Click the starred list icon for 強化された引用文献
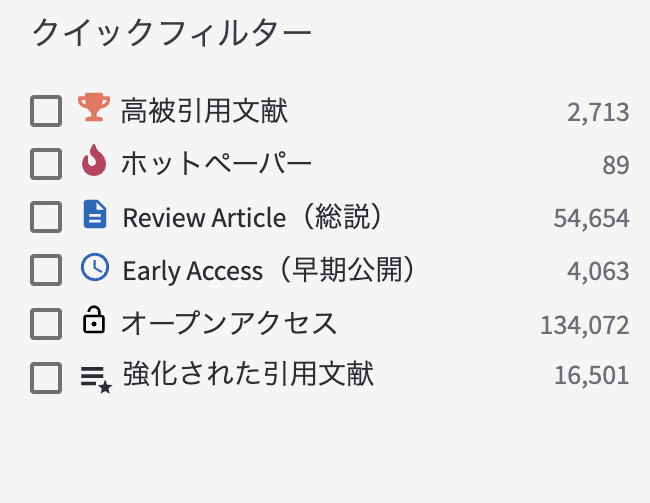The width and height of the screenshot is (650, 503). click(95, 376)
